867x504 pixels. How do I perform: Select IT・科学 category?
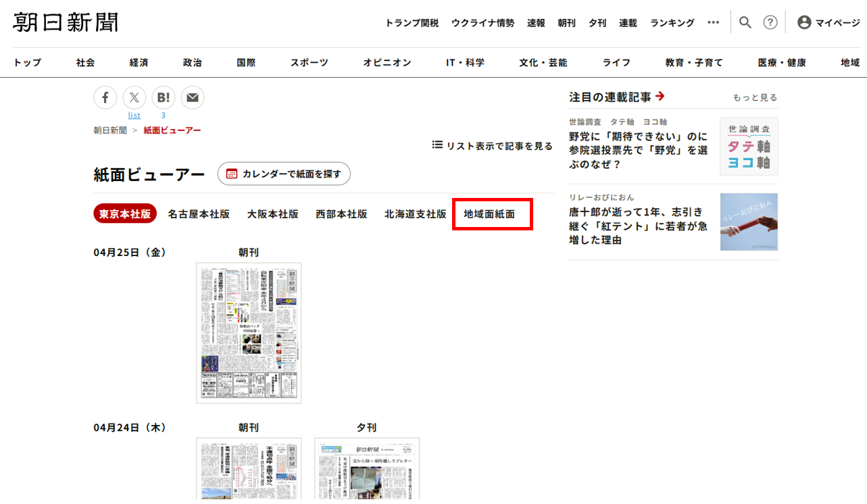pos(465,63)
